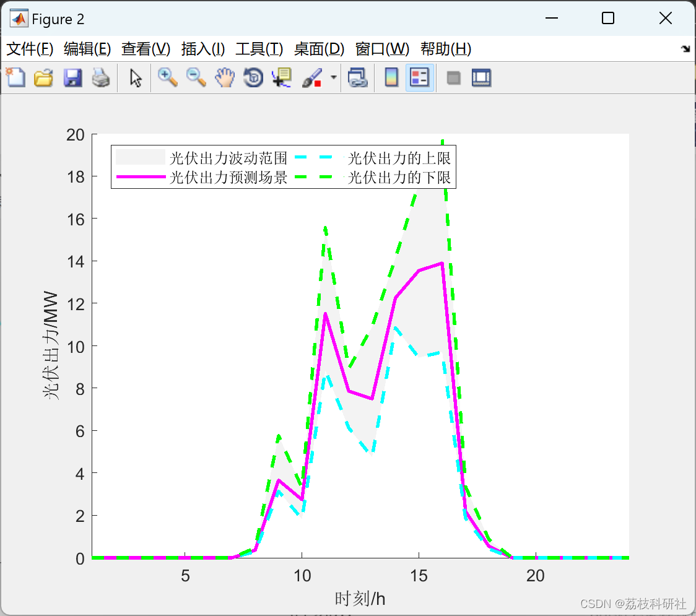This screenshot has width=696, height=616.
Task: Open the 帮助(H) menu
Action: 445,49
